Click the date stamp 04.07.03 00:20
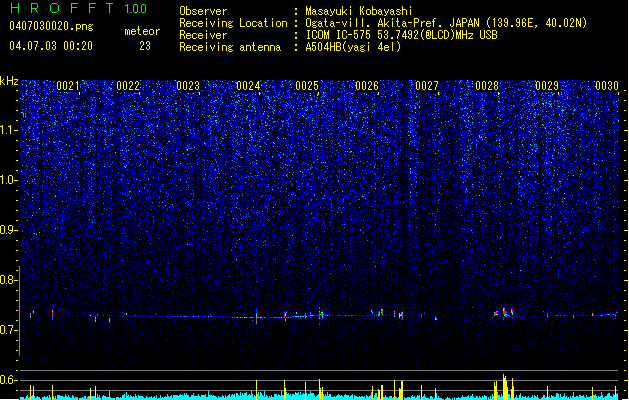629x400 pixels. [x=51, y=46]
